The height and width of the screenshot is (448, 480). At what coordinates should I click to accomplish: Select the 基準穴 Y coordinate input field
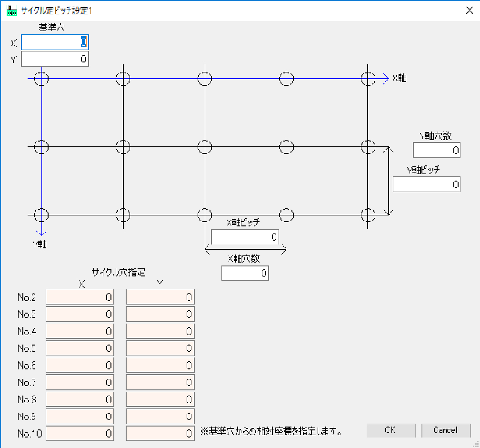click(x=54, y=59)
